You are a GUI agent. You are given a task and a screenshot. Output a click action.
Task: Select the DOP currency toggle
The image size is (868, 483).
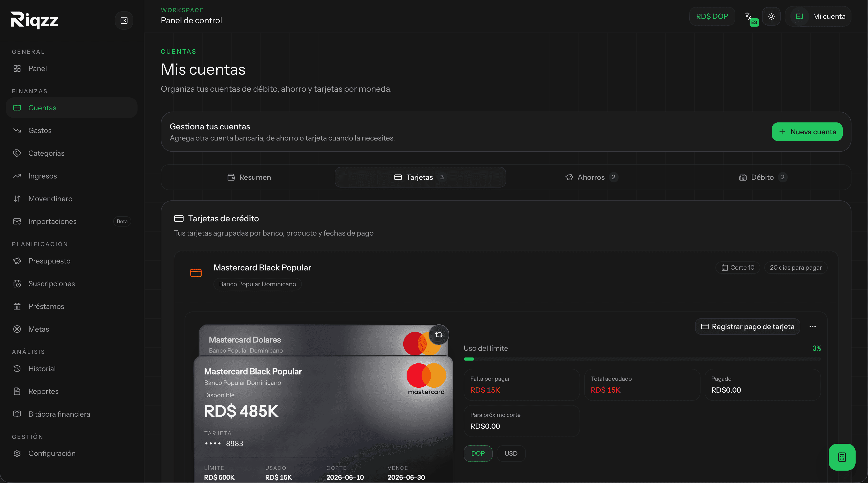[x=478, y=453]
